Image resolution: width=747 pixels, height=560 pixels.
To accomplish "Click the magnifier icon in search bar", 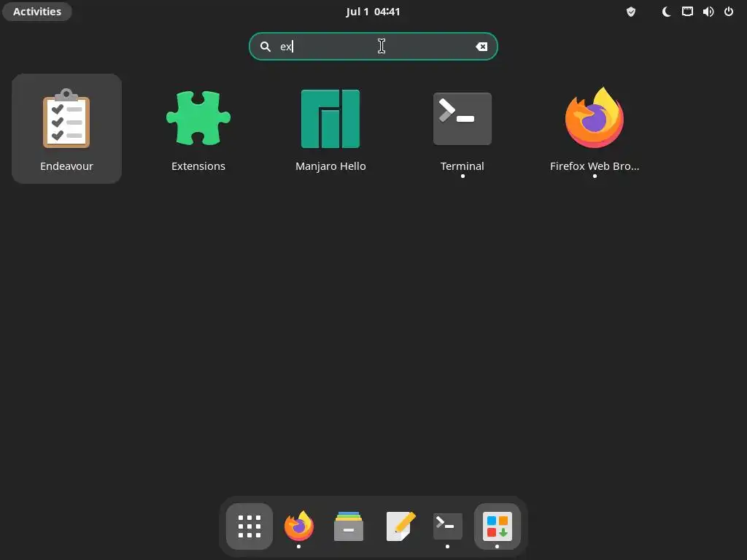I will [266, 46].
